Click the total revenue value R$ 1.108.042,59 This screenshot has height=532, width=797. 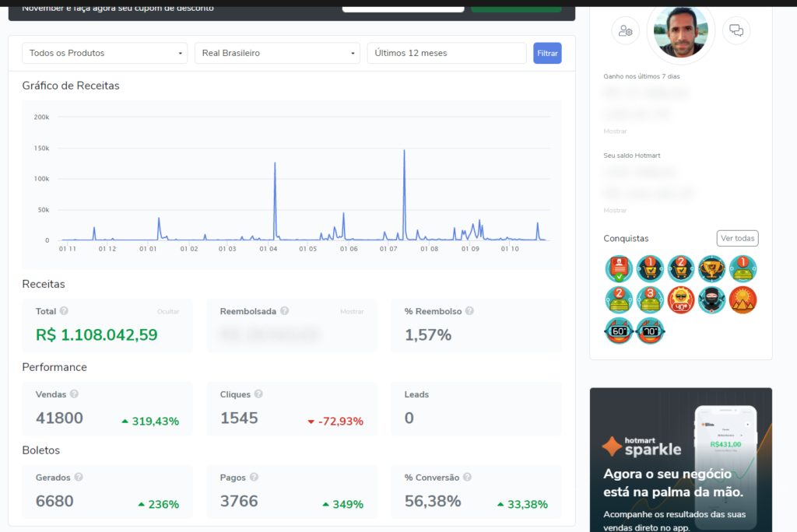click(x=97, y=335)
